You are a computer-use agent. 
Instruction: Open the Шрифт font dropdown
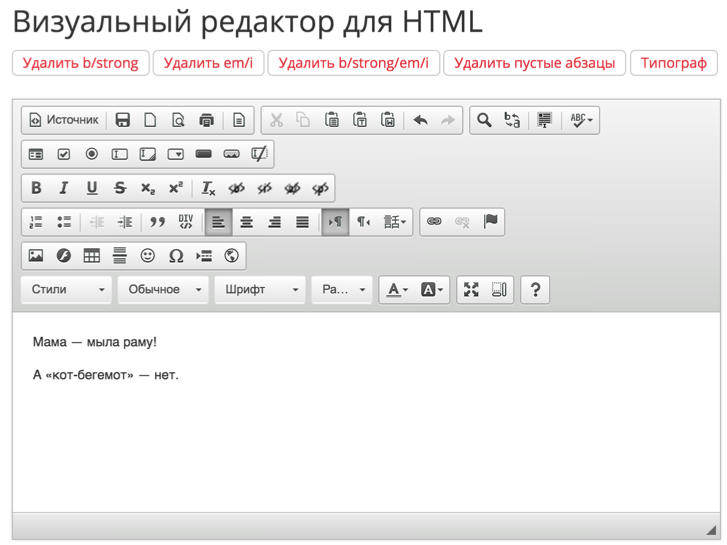click(260, 289)
